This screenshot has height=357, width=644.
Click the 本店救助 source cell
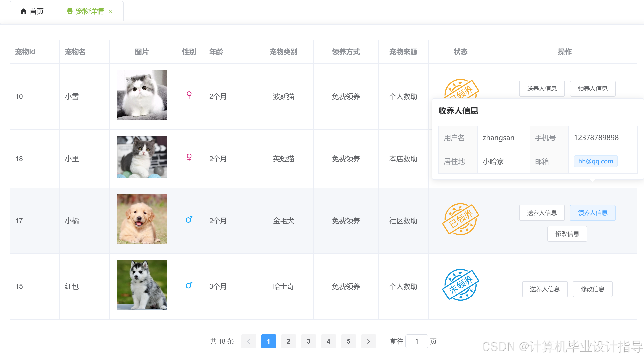click(403, 159)
